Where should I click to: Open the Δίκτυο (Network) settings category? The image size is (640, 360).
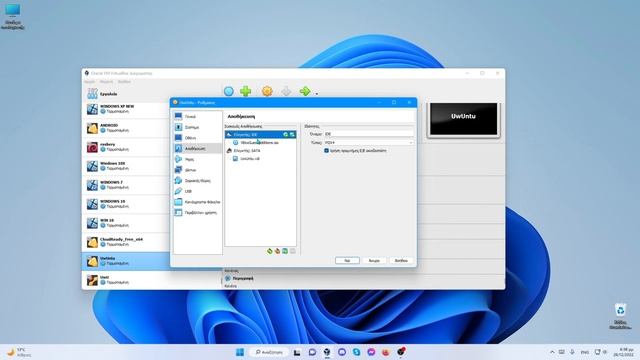(x=198, y=169)
